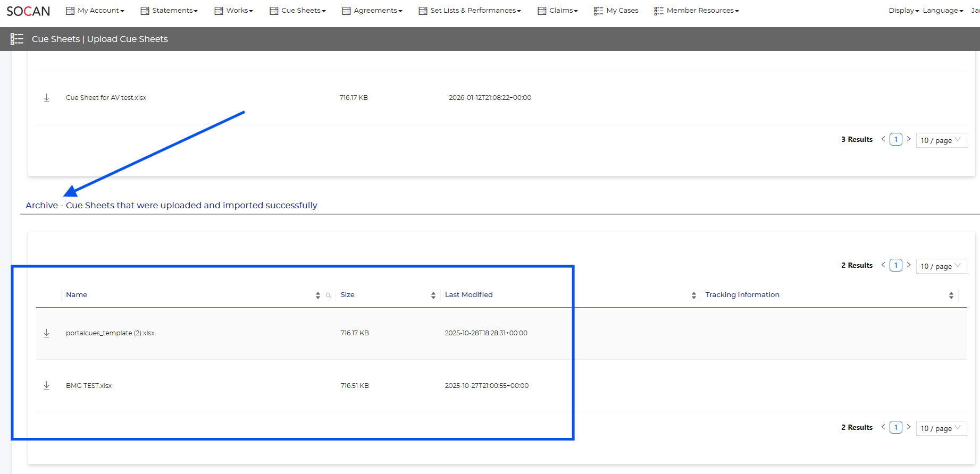Click next page arrow in top 3 Results pagination

pos(909,139)
